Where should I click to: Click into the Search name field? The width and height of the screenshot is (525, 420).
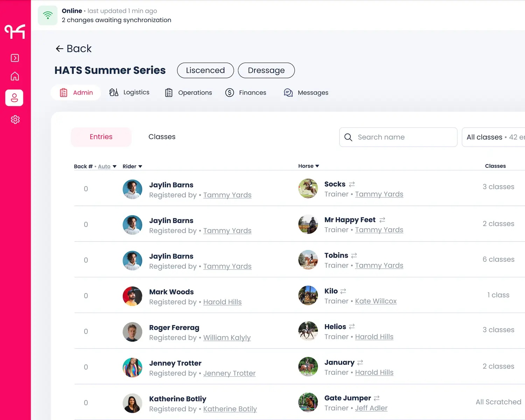pyautogui.click(x=398, y=137)
